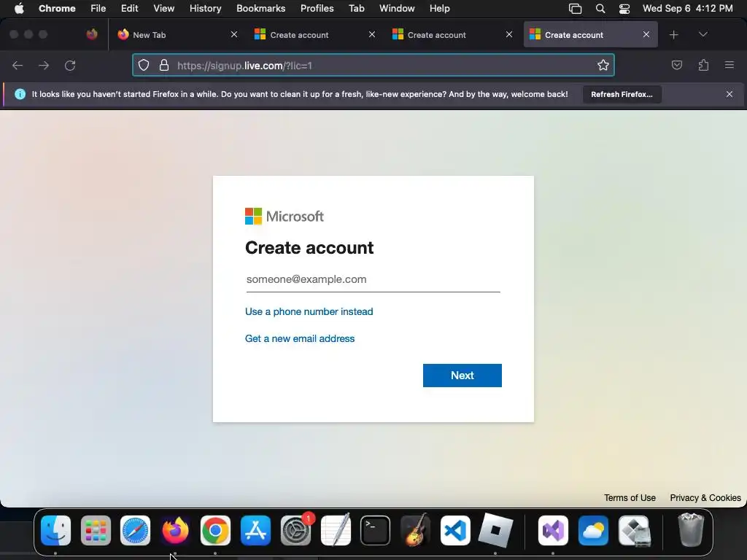Image resolution: width=747 pixels, height=560 pixels.
Task: Open the Firefox hamburger application menu
Action: click(729, 65)
